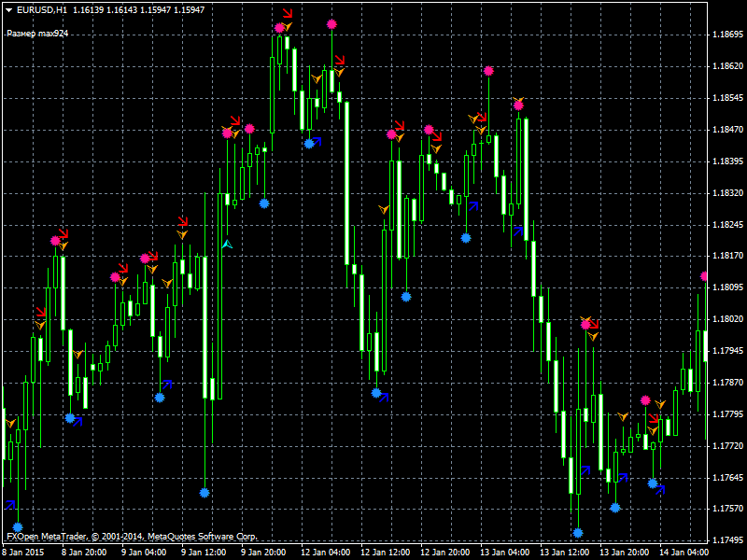The height and width of the screenshot is (560, 747).
Task: Click the blue arrow above the bottom-left blue dot
Action: (x=10, y=505)
